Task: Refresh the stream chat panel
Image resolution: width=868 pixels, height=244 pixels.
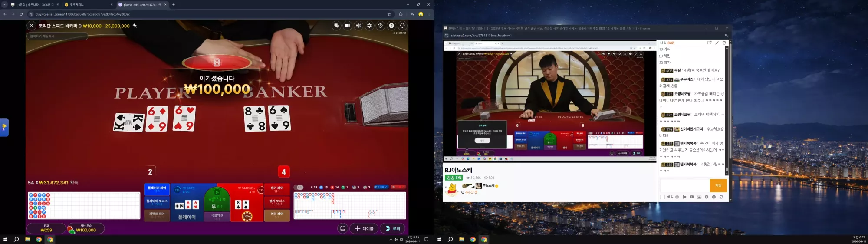Action: click(x=724, y=43)
